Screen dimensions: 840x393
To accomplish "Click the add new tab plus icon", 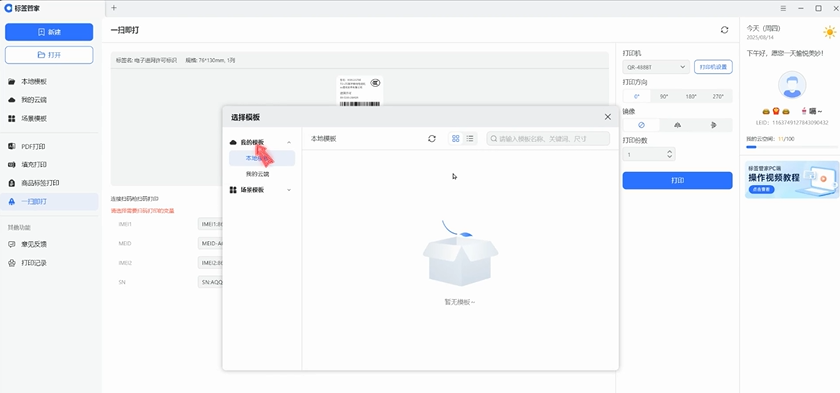I will [x=114, y=8].
